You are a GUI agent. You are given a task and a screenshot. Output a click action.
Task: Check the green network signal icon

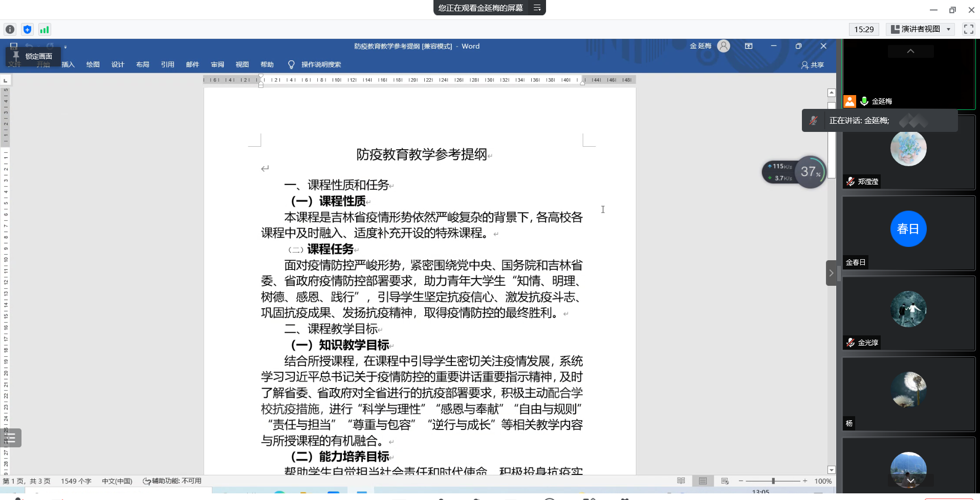coord(45,30)
